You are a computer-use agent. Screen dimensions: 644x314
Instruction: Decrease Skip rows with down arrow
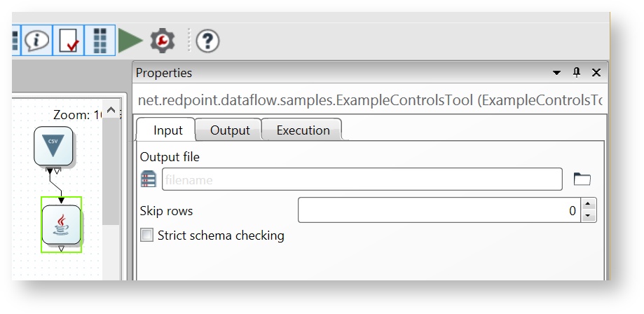tap(589, 216)
